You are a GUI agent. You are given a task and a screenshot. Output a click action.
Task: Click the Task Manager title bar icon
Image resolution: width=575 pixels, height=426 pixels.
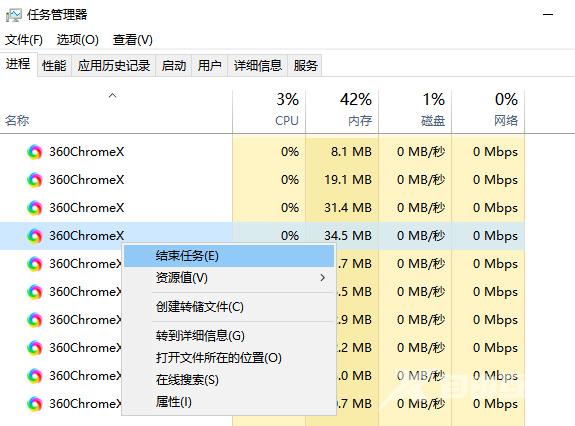pyautogui.click(x=14, y=15)
